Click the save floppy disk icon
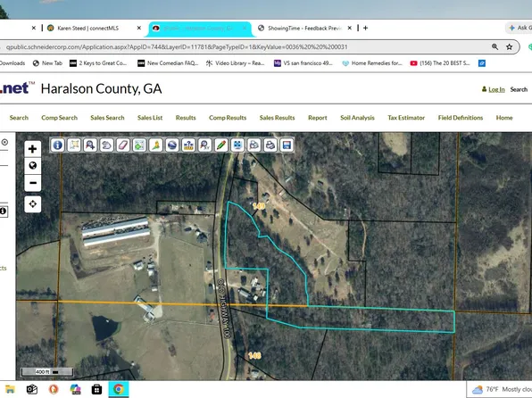 (x=287, y=145)
